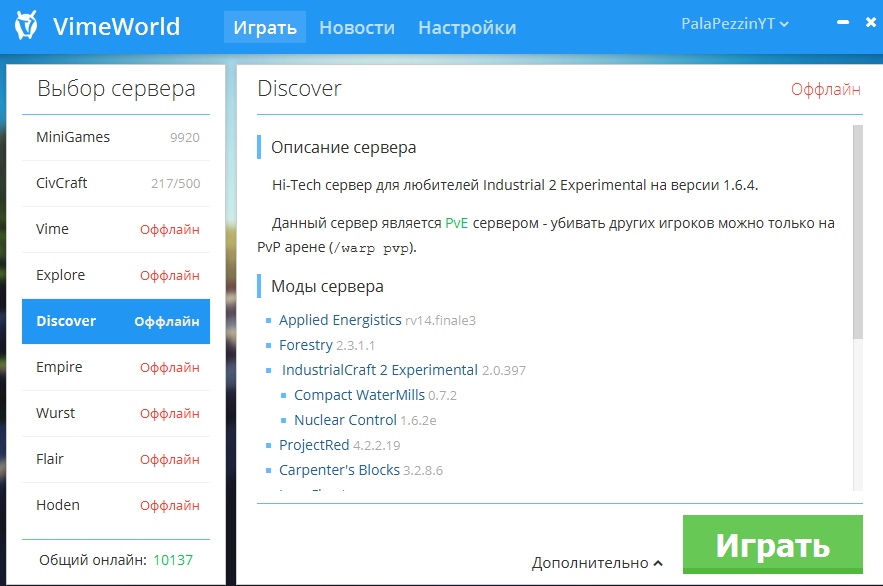Expand the PalaPezzinYT account dropdown

[x=734, y=24]
